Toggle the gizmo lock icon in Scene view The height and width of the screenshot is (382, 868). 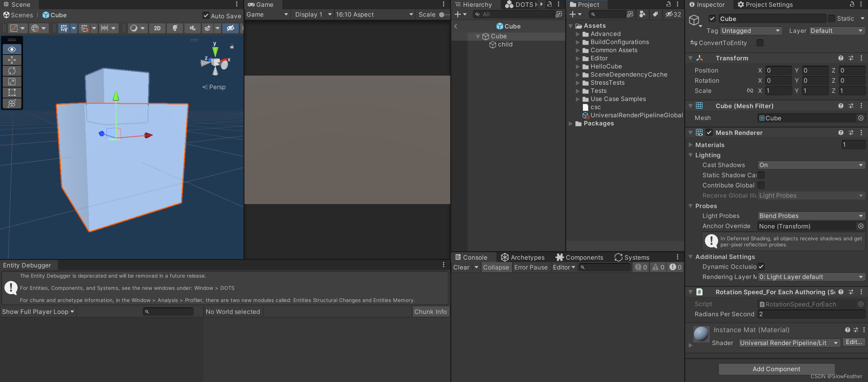click(232, 46)
